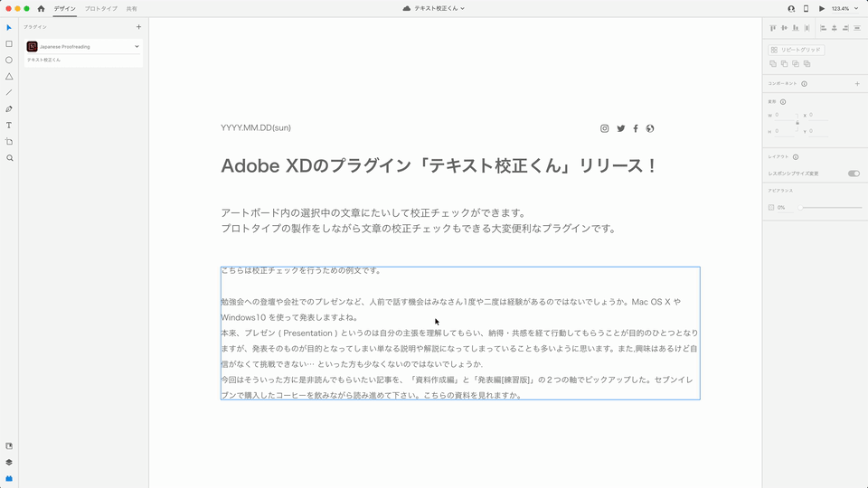The width and height of the screenshot is (868, 488).
Task: Click the Subtract boolean operation icon
Action: [x=785, y=63]
